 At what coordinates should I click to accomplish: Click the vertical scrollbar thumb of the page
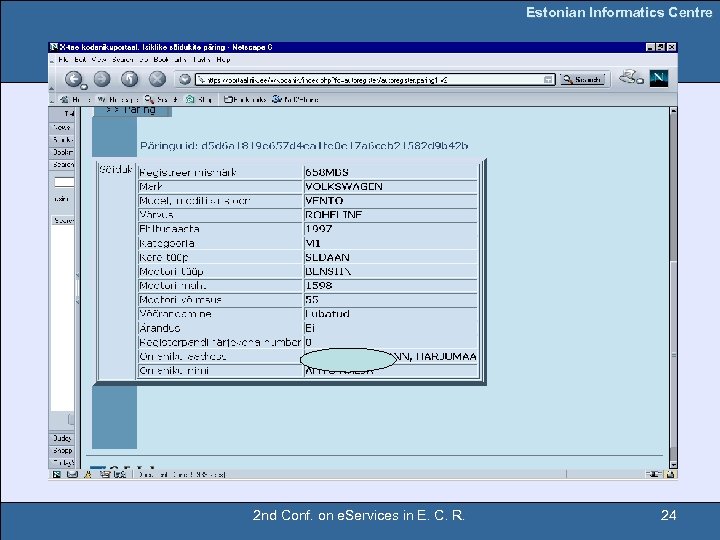(673, 354)
